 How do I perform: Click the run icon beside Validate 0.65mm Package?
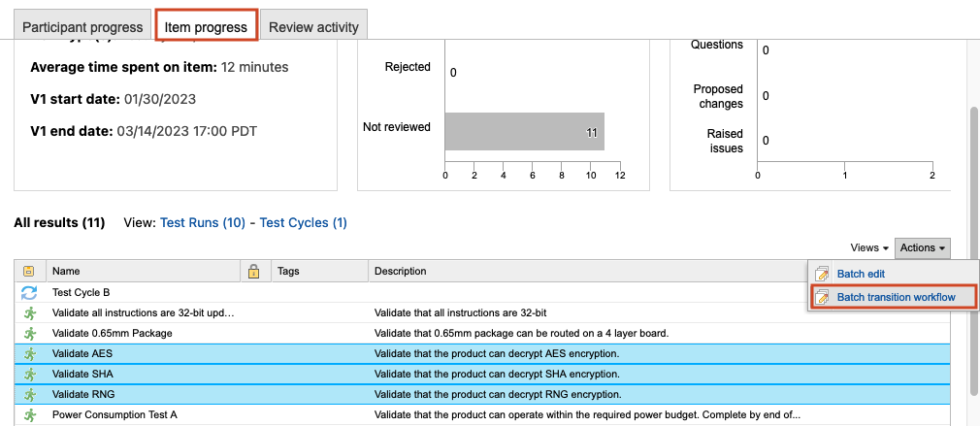[29, 333]
